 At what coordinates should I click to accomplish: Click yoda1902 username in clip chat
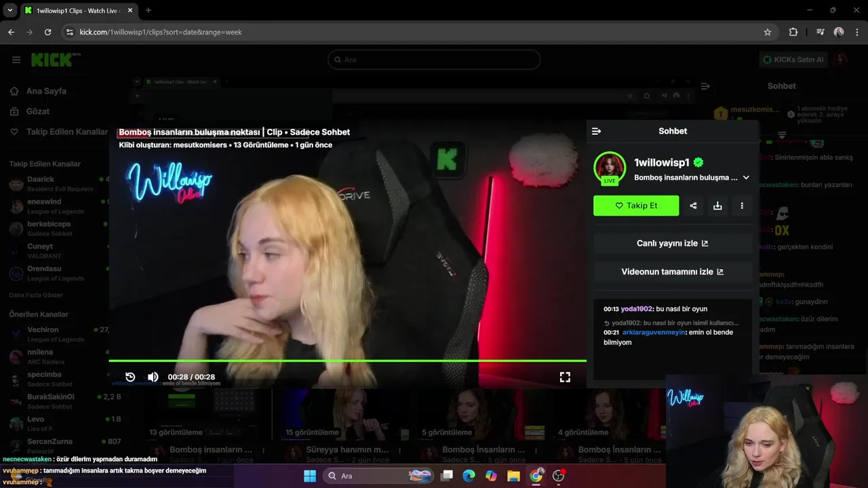pos(637,309)
